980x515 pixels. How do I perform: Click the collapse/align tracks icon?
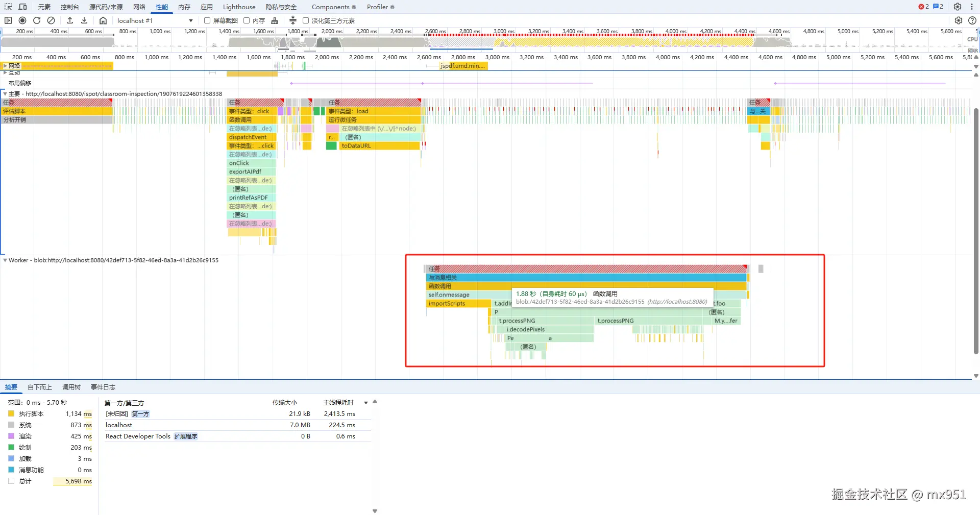(293, 20)
